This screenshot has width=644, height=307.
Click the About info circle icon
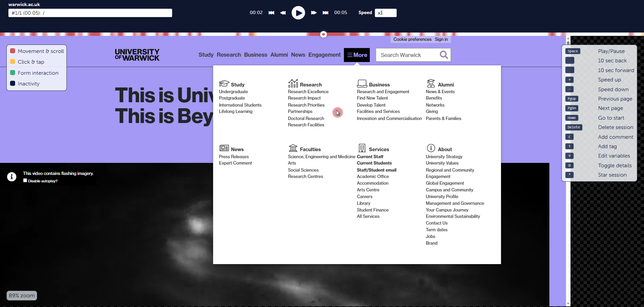click(431, 148)
